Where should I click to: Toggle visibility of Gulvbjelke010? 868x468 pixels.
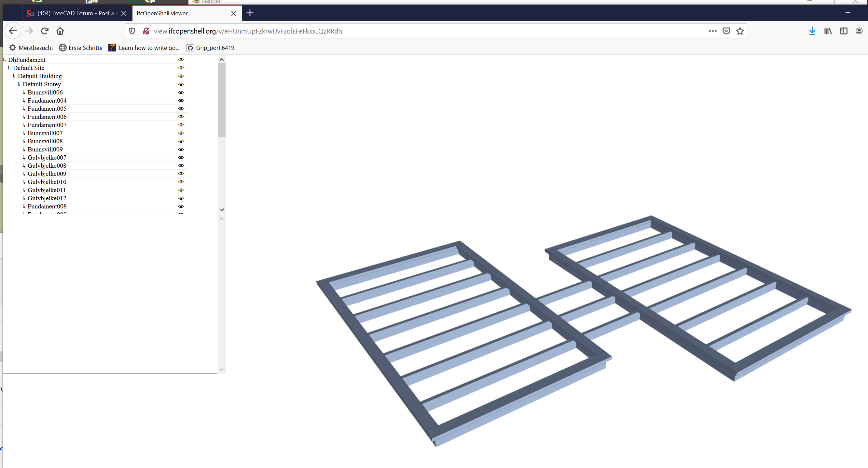181,182
